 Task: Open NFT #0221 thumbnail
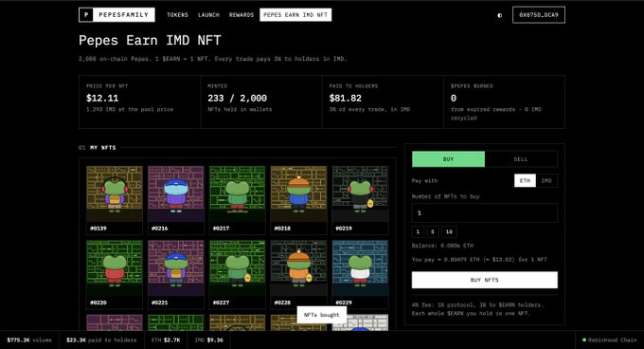point(176,268)
